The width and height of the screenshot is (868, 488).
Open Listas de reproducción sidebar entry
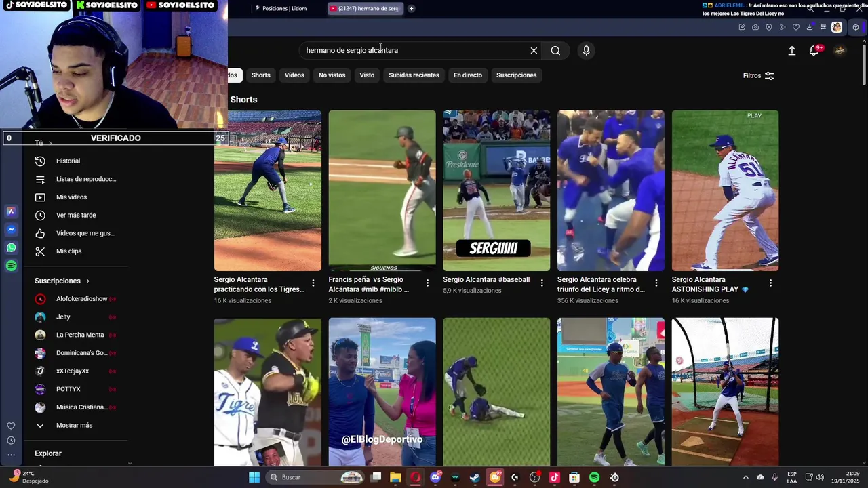click(75, 179)
